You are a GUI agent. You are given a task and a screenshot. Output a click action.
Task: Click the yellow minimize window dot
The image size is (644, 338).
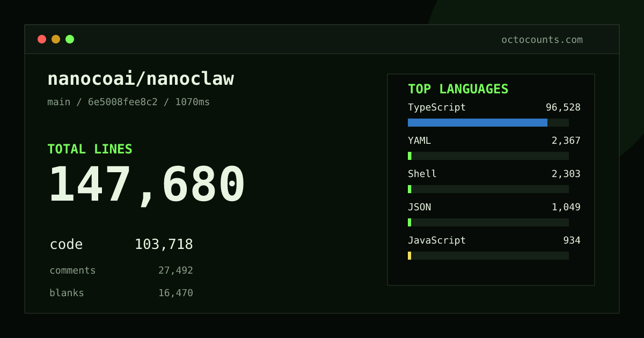pos(56,39)
